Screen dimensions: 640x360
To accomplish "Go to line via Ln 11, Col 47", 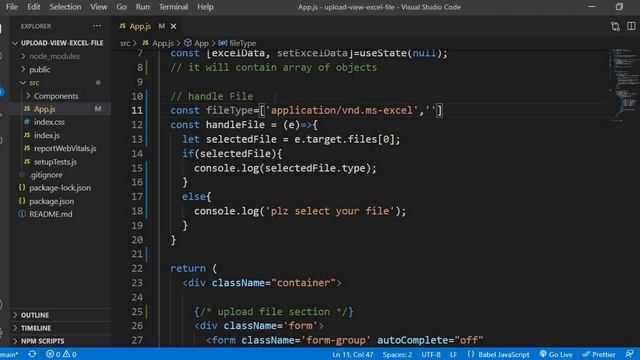I will coord(353,354).
